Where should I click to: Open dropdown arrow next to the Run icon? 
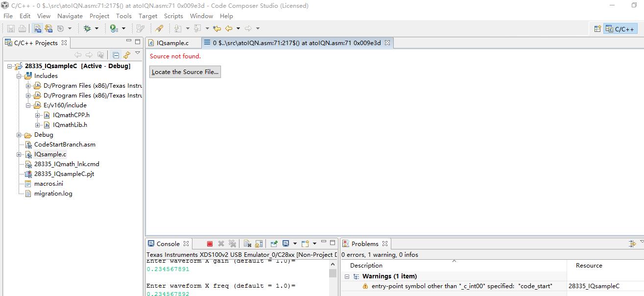(x=123, y=28)
